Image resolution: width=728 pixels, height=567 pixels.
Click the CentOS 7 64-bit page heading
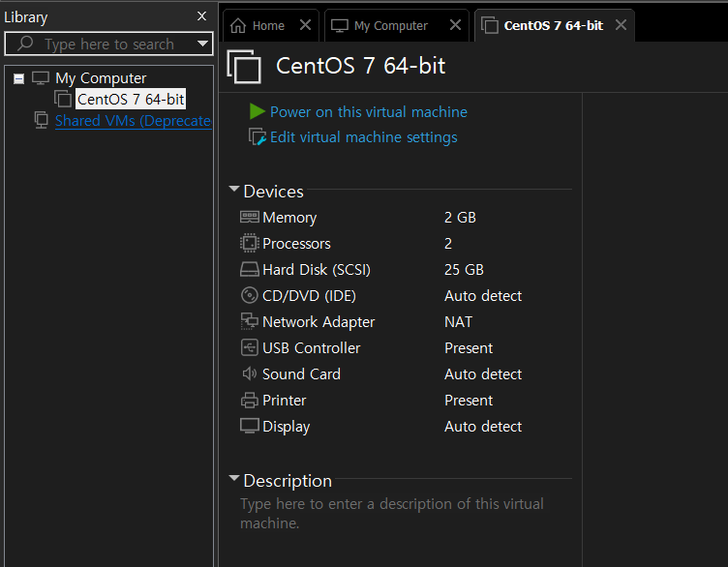[x=361, y=66]
